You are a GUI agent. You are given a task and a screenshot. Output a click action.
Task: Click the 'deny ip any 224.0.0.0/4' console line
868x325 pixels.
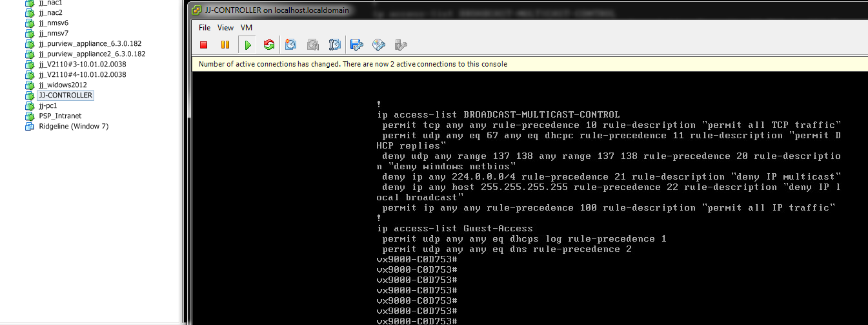tap(612, 176)
